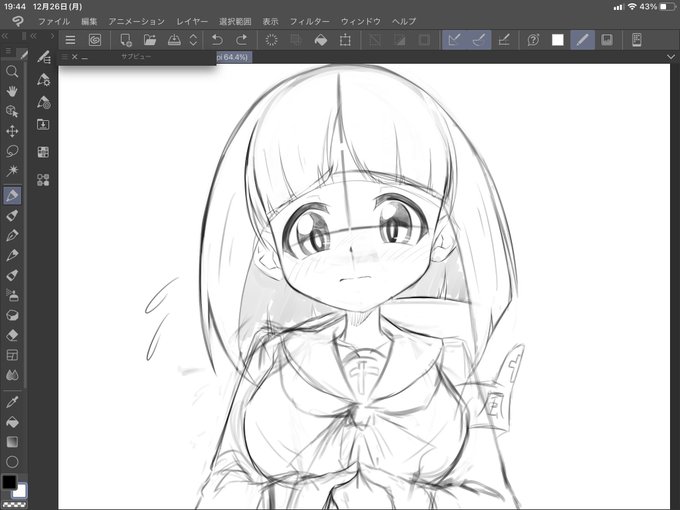
Task: Open the Clip Studio support help
Action: [x=533, y=40]
